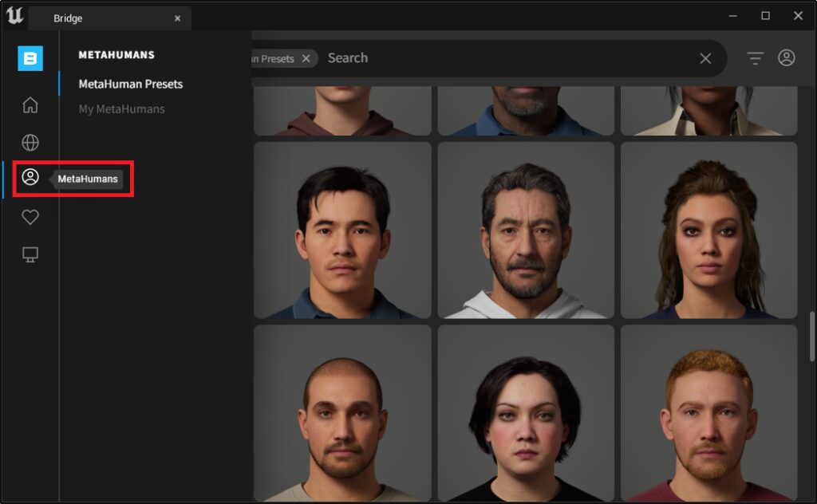The width and height of the screenshot is (817, 504).
Task: Open the Local monitor icon in sidebar
Action: pos(30,254)
